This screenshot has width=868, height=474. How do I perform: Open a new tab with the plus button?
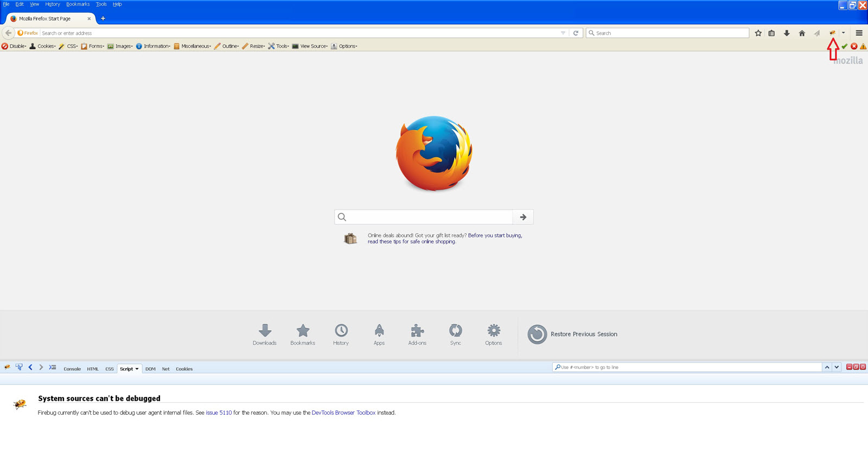tap(103, 18)
